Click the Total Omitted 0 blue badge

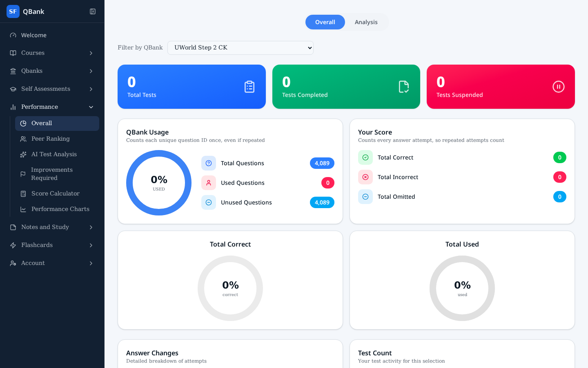(x=560, y=197)
